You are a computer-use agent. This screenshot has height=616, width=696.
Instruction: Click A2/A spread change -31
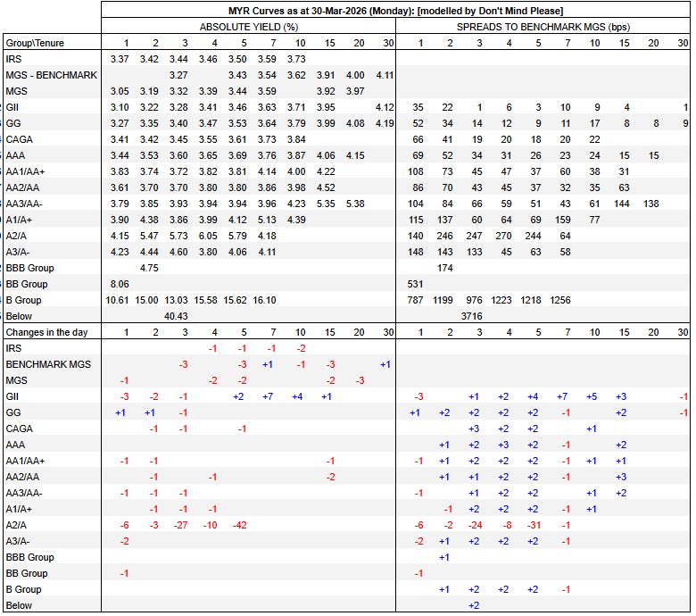point(534,525)
